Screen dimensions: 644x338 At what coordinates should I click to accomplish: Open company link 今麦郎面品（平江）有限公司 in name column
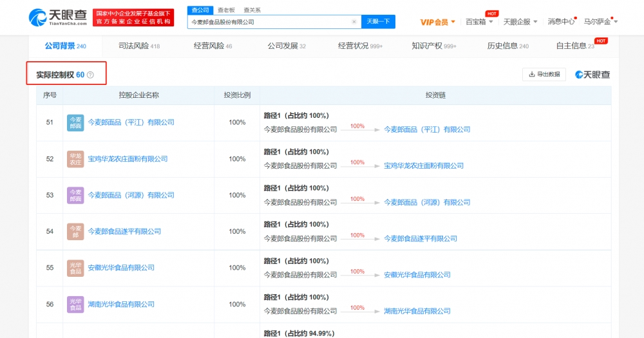click(131, 122)
